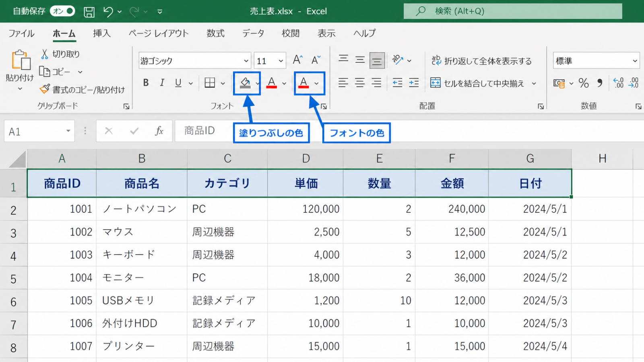Open the font size 11 dropdown
The height and width of the screenshot is (362, 644).
tap(281, 61)
